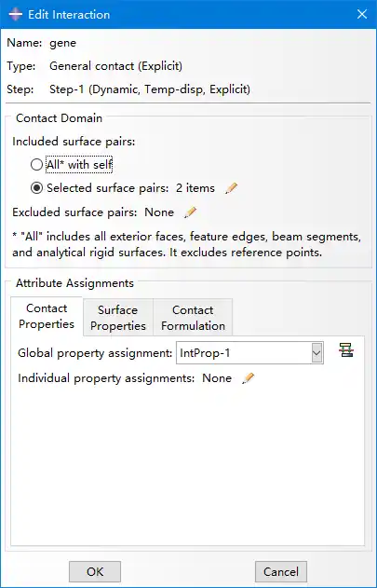Select the 'All* with self' radio button

tap(36, 165)
